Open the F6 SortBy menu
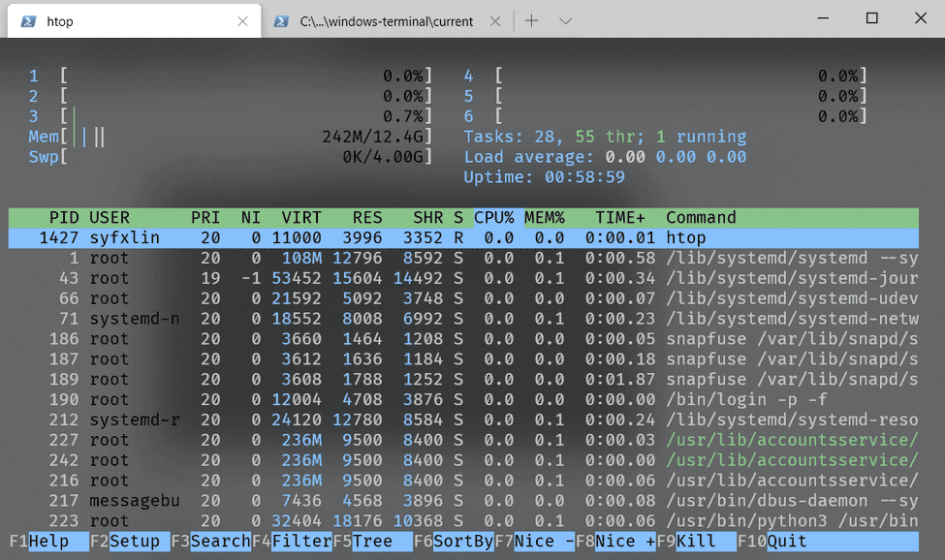945x560 pixels. click(x=462, y=542)
